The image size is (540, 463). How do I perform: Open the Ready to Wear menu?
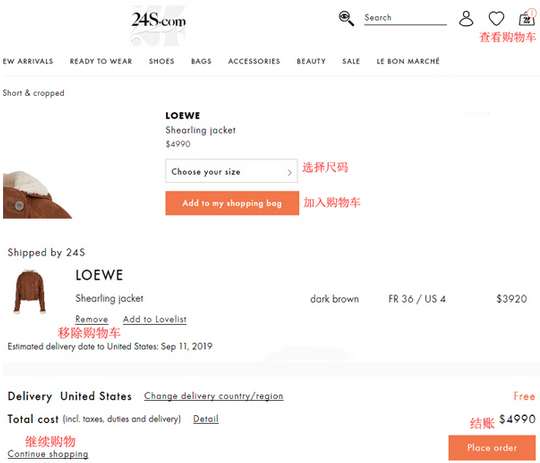click(101, 61)
